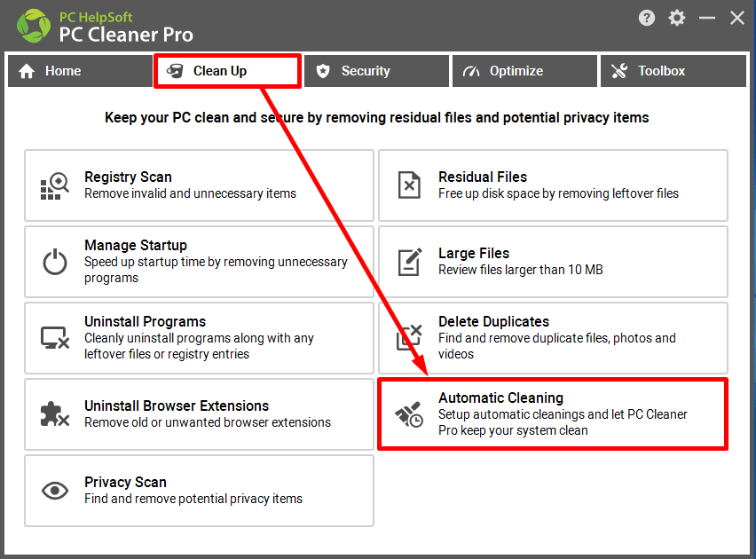756x559 pixels.
Task: Minimize the PC Cleaner Pro window
Action: (x=707, y=19)
